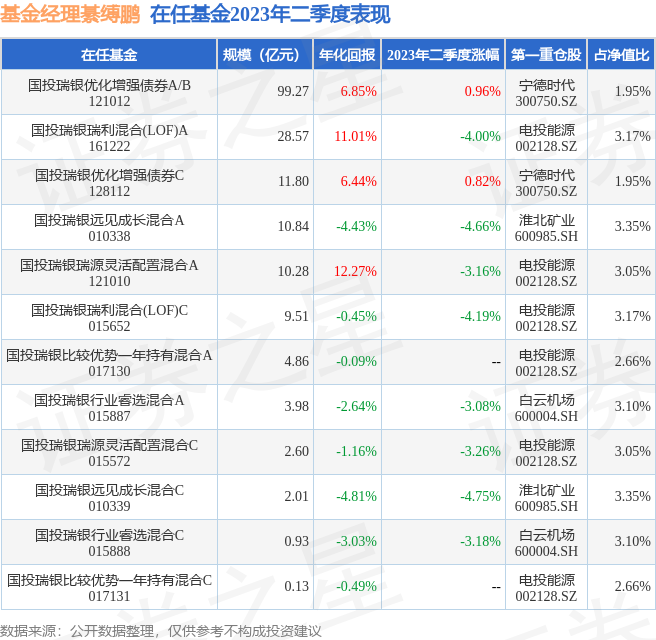Click the 2023年二季度涨幅 column header

tap(443, 55)
